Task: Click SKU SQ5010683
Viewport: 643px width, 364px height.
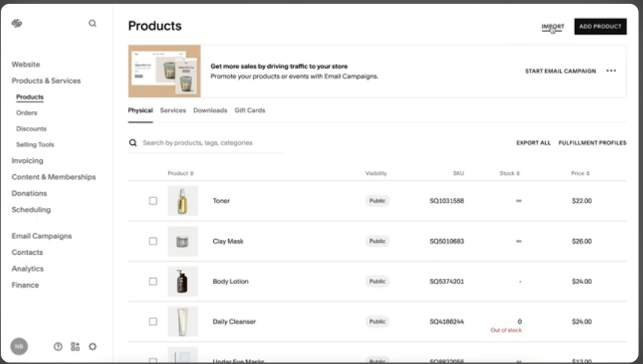Action: pos(446,241)
